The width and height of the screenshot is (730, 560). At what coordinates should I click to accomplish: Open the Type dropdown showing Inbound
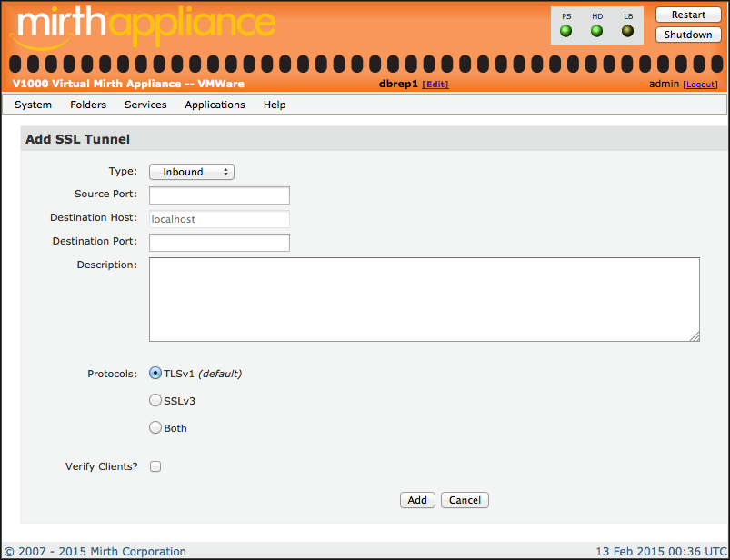[191, 172]
